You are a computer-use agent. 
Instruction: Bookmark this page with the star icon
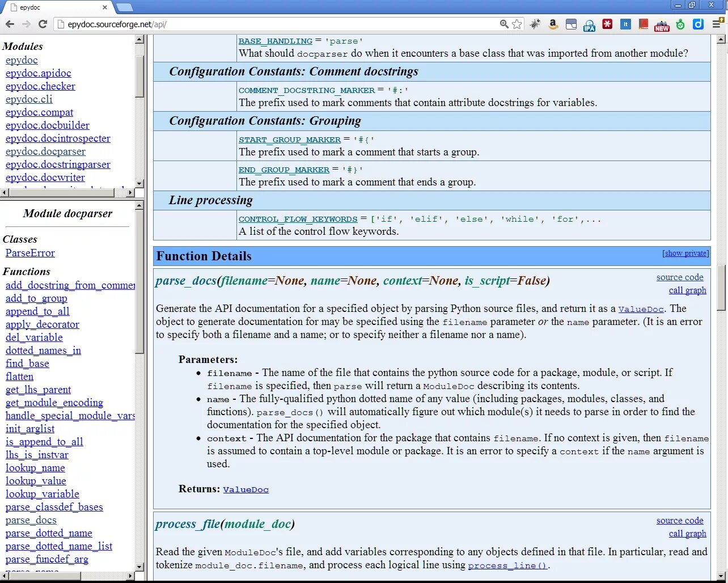(517, 24)
